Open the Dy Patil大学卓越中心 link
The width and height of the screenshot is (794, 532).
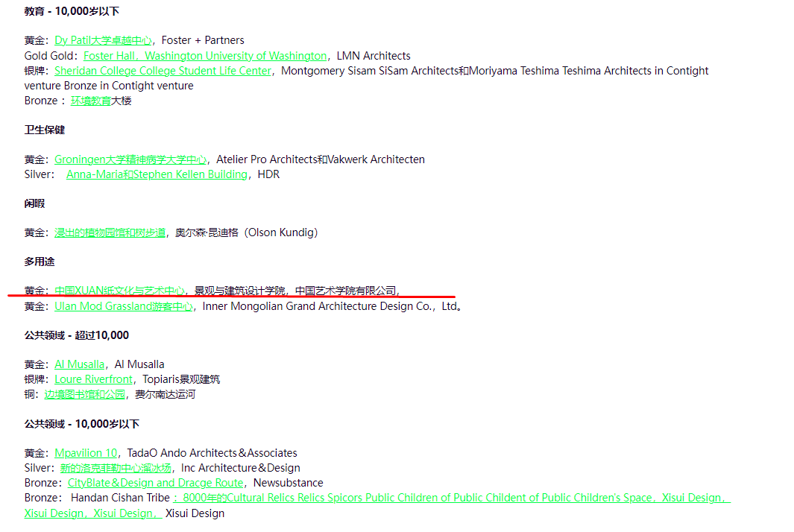[x=104, y=40]
